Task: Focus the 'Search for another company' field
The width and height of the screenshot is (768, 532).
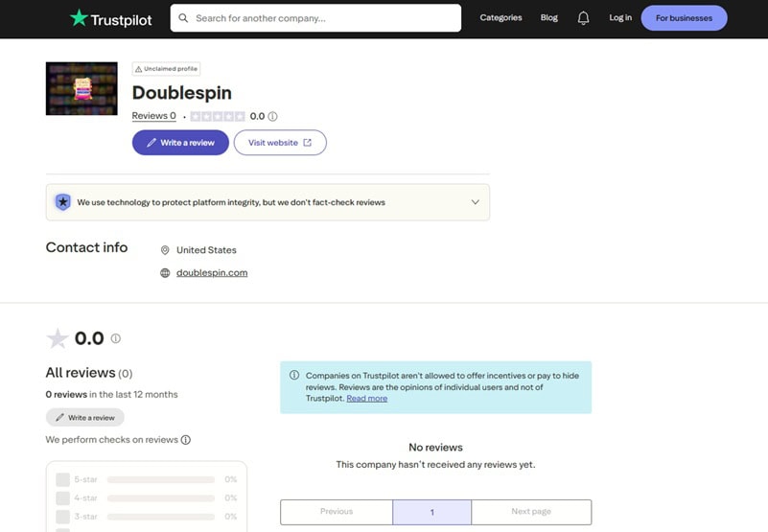Action: (315, 18)
